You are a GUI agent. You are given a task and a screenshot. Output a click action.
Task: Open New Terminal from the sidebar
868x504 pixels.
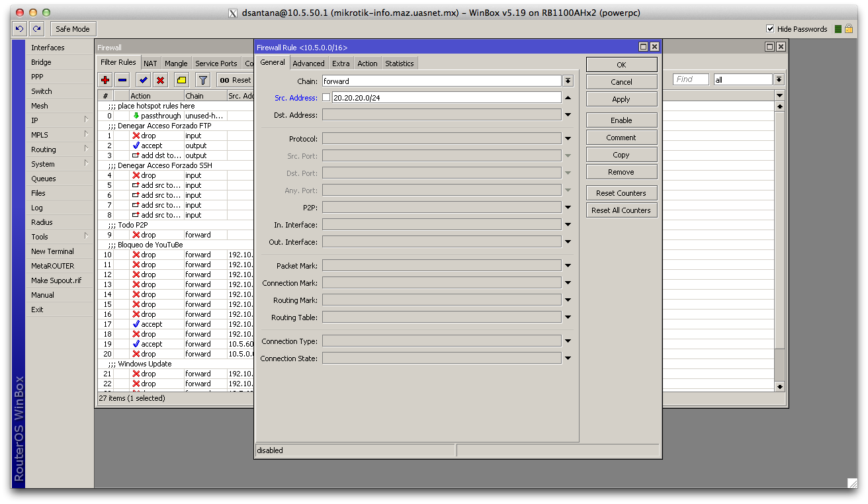coord(60,251)
